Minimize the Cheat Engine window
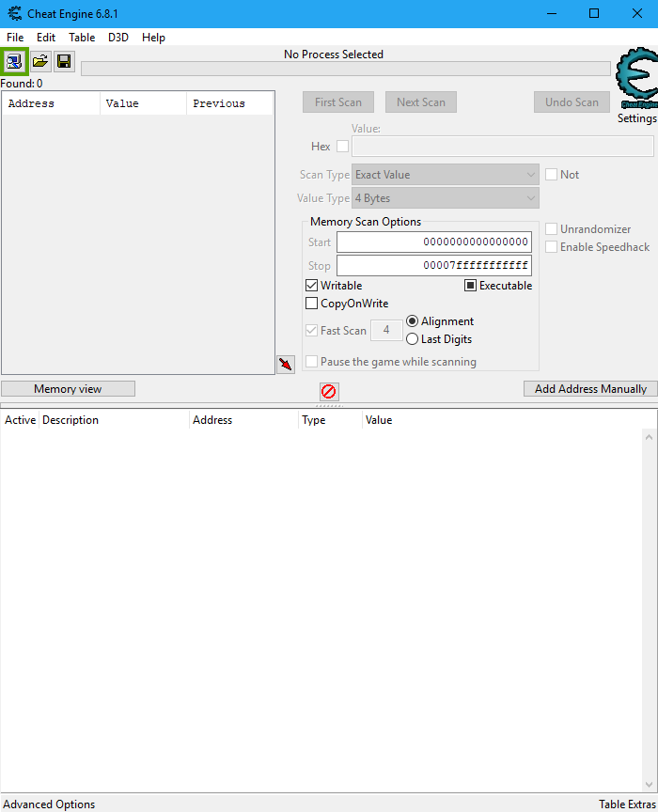This screenshot has height=812, width=658. point(552,13)
